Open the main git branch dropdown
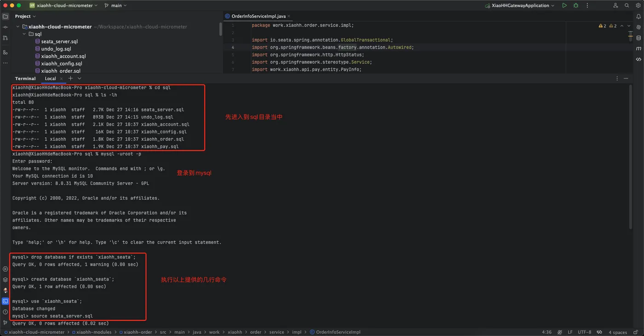The height and width of the screenshot is (336, 644). click(x=115, y=6)
